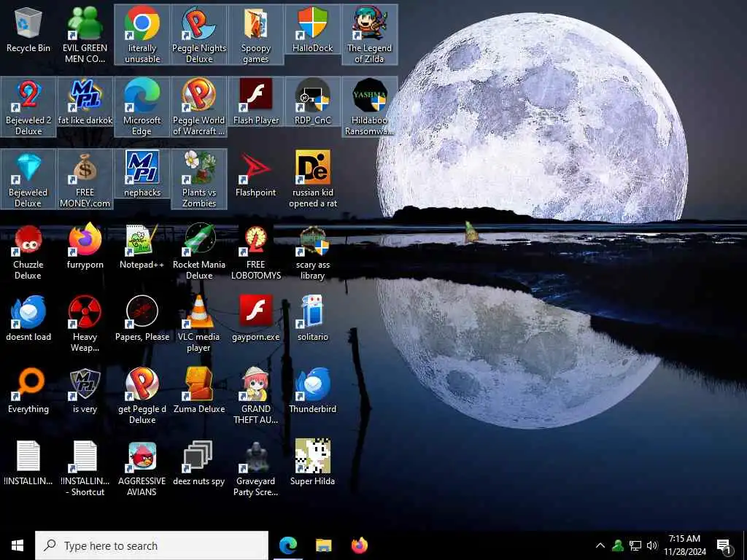Select Bejeweled 2 Deluxe shortcut

pos(28,106)
